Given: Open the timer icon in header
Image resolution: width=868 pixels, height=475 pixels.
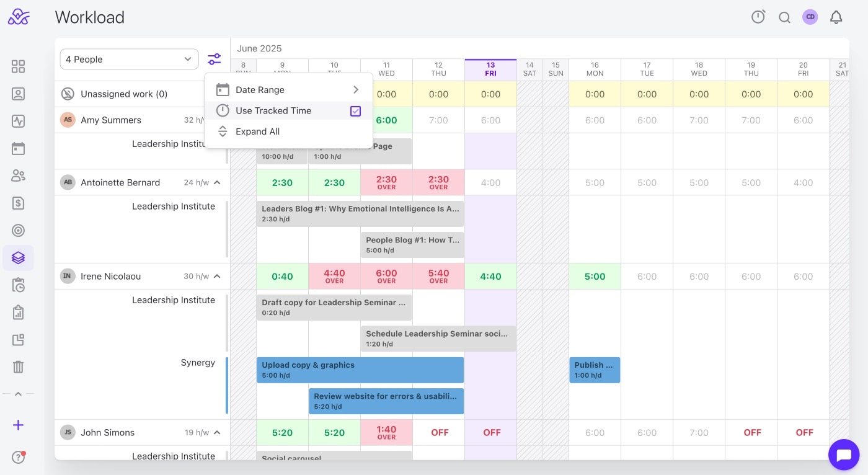Looking at the screenshot, I should (x=758, y=17).
